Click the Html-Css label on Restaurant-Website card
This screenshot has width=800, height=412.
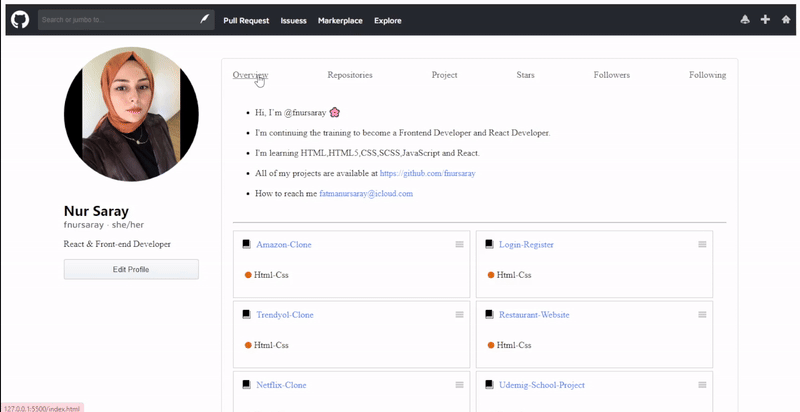click(514, 345)
